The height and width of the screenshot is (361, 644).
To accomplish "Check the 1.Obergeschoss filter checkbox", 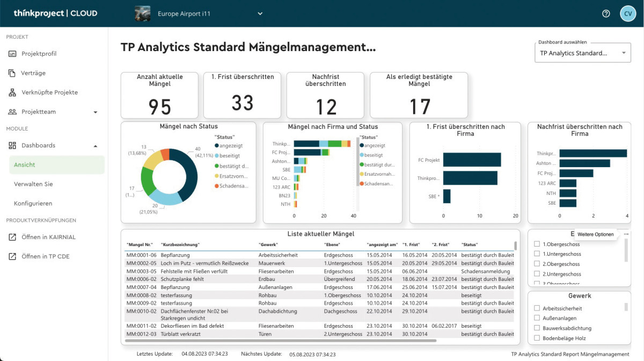I will (x=537, y=244).
